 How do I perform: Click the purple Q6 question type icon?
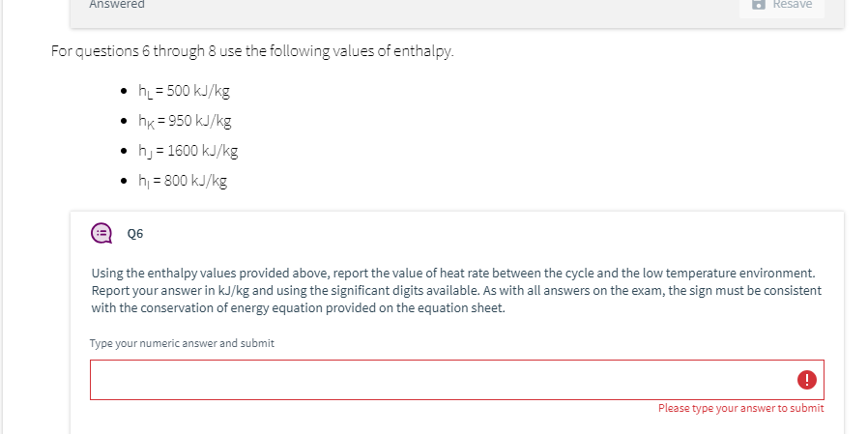(x=101, y=233)
